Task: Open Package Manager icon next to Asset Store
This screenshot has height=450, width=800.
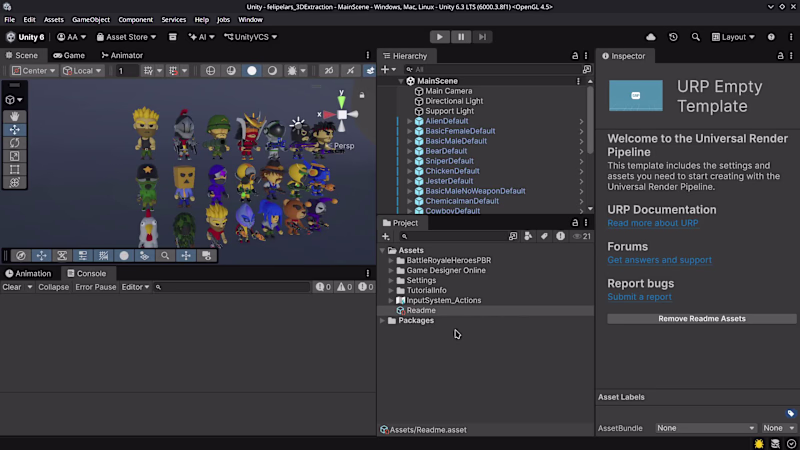Action: coord(172,37)
